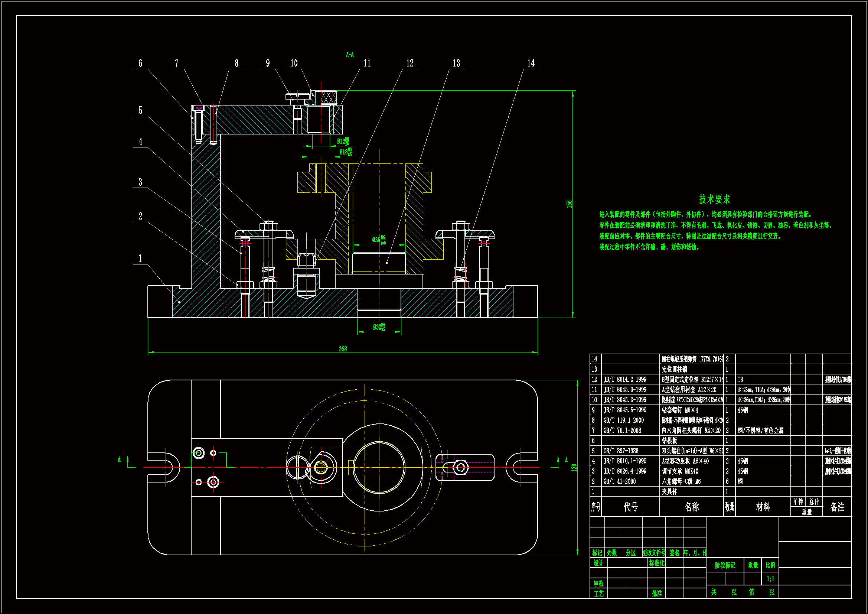The height and width of the screenshot is (614, 868).
Task: Click the 设计 cell in title block
Action: (598, 563)
